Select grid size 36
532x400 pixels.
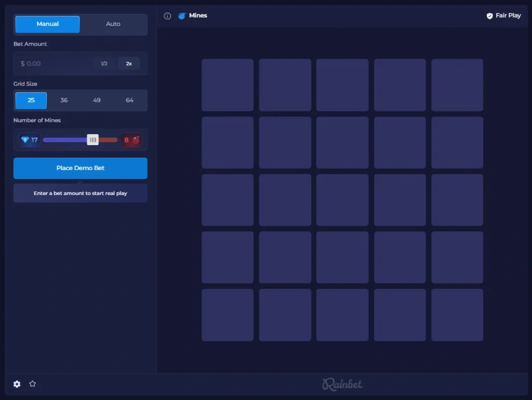(x=64, y=100)
